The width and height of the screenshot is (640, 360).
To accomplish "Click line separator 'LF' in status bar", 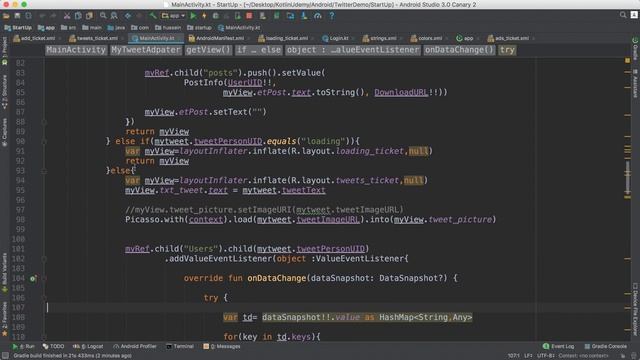I will 528,356.
